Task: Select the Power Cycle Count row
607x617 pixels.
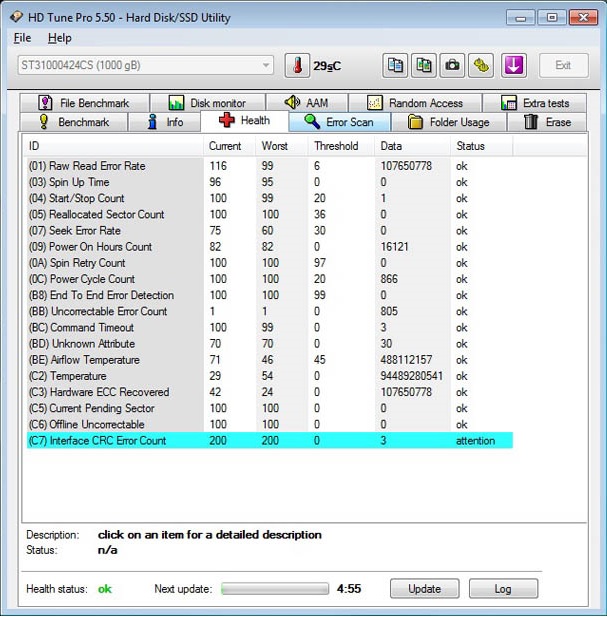Action: (270, 279)
